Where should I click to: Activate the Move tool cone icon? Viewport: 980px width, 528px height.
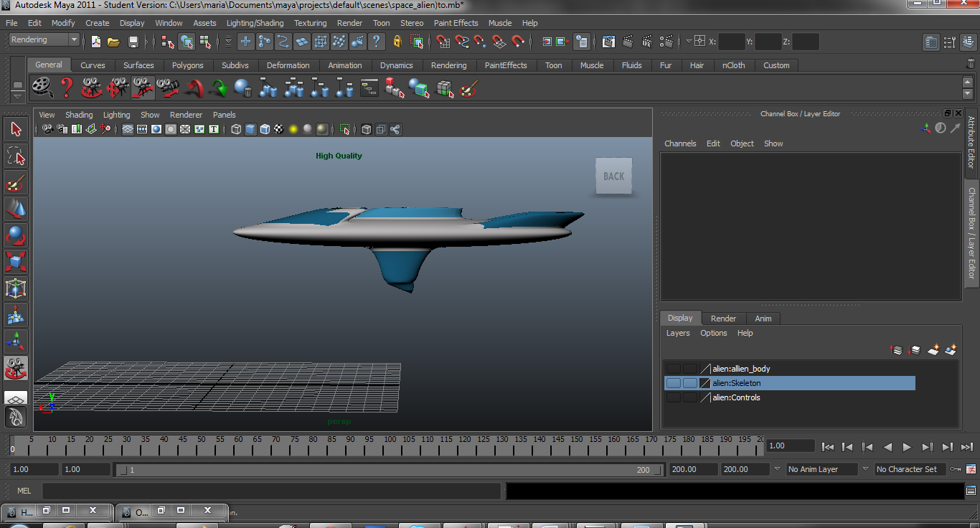pos(16,209)
